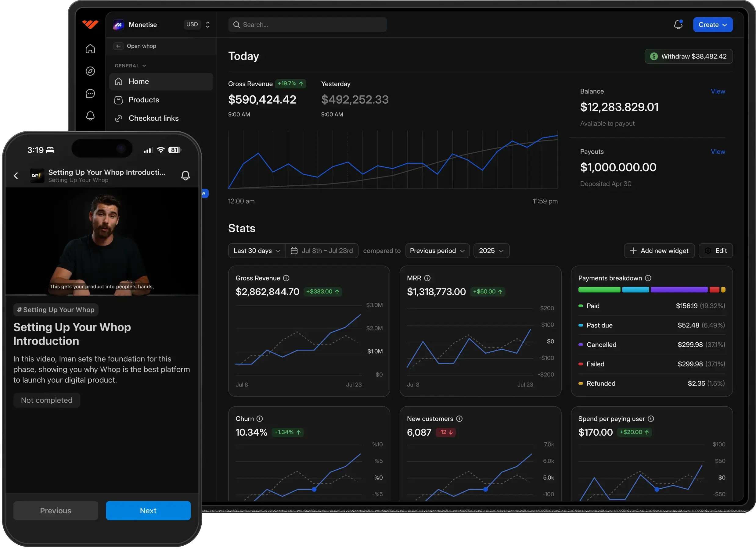Click the gear icon next to Edit
Image resolution: width=756 pixels, height=549 pixels.
pyautogui.click(x=708, y=251)
